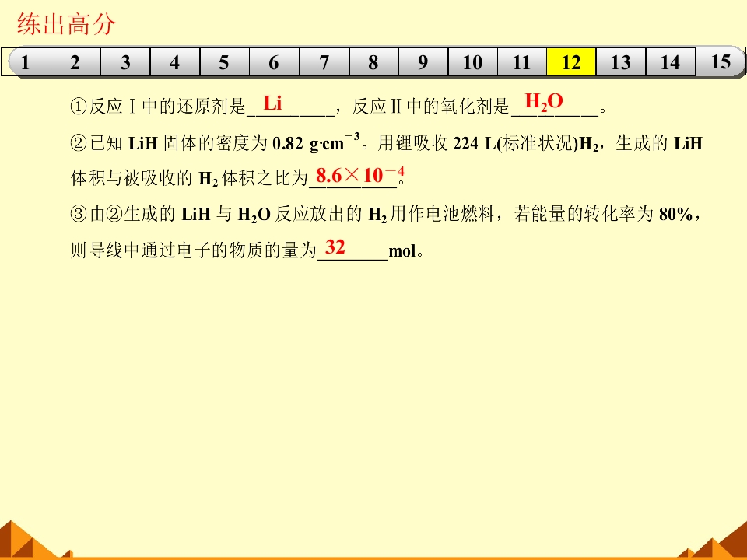Screen dimensions: 747x560
Task: Open question 8 tab
Action: coord(373,62)
